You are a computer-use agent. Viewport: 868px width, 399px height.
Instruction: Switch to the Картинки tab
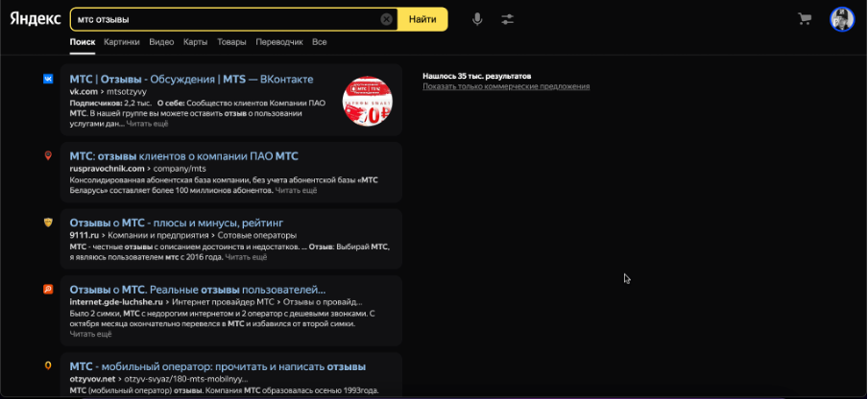(x=122, y=42)
